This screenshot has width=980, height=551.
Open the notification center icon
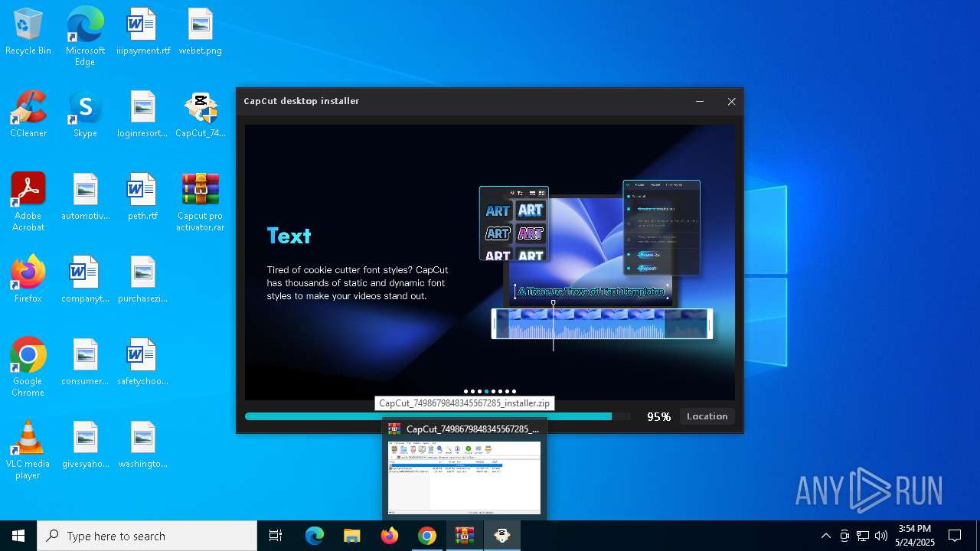955,536
